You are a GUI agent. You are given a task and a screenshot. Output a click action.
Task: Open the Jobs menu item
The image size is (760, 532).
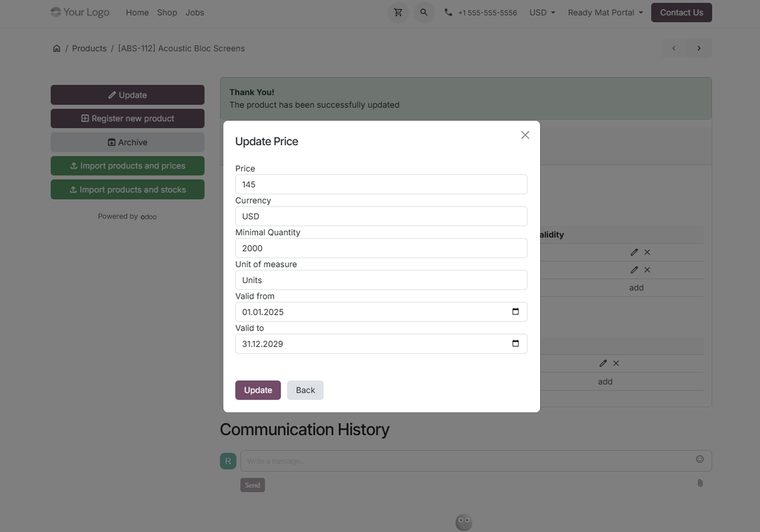(x=194, y=13)
